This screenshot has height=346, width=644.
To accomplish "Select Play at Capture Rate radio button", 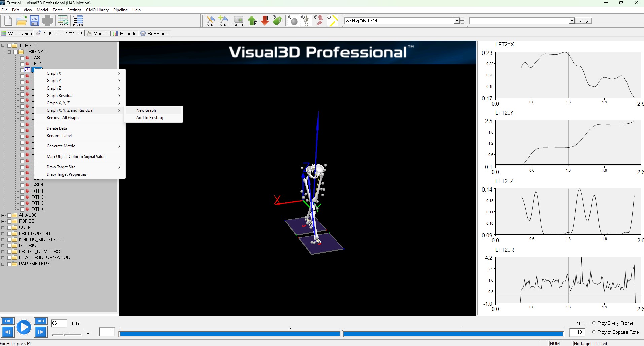I will click(594, 332).
